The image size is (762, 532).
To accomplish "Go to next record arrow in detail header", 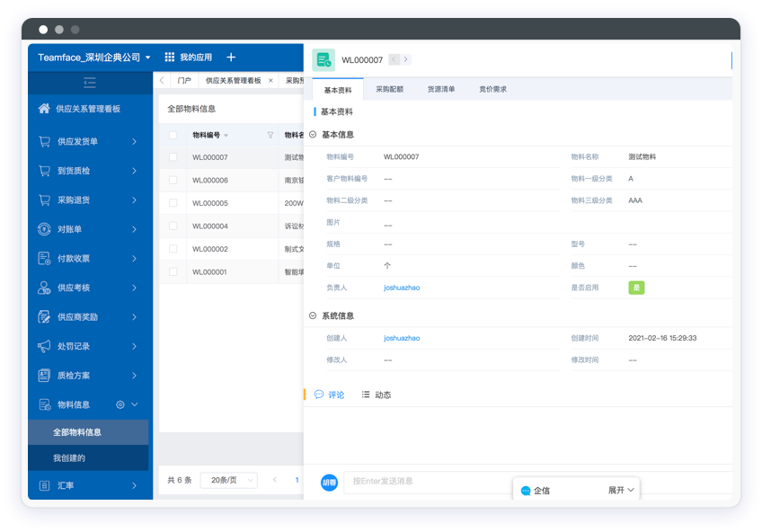I will [x=406, y=59].
